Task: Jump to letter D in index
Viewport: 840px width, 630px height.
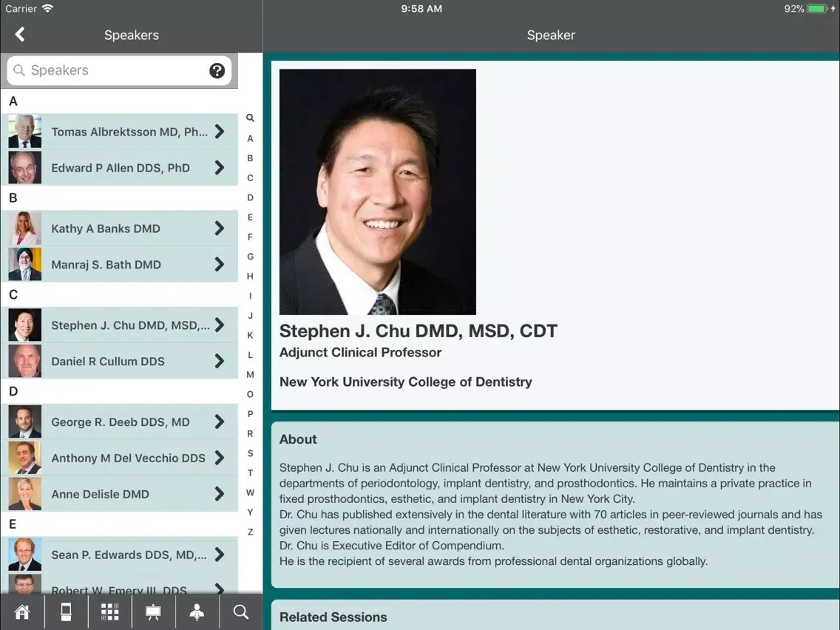Action: click(250, 197)
